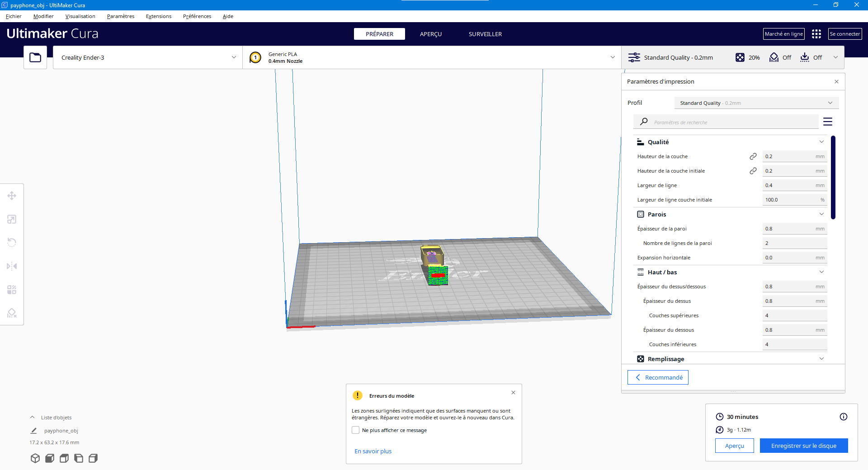868x470 pixels.
Task: Switch to top view cube icon
Action: pyautogui.click(x=64, y=458)
